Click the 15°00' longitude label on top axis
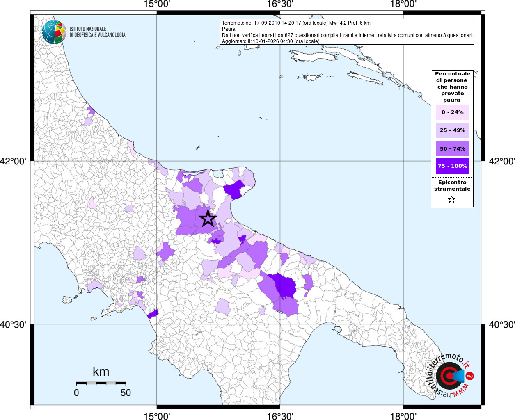 click(x=157, y=5)
